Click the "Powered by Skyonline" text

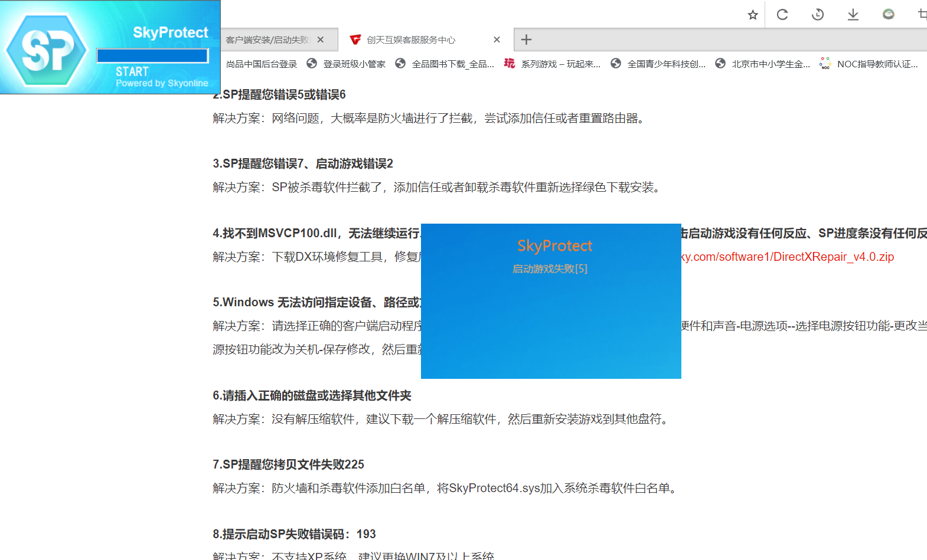[x=162, y=83]
